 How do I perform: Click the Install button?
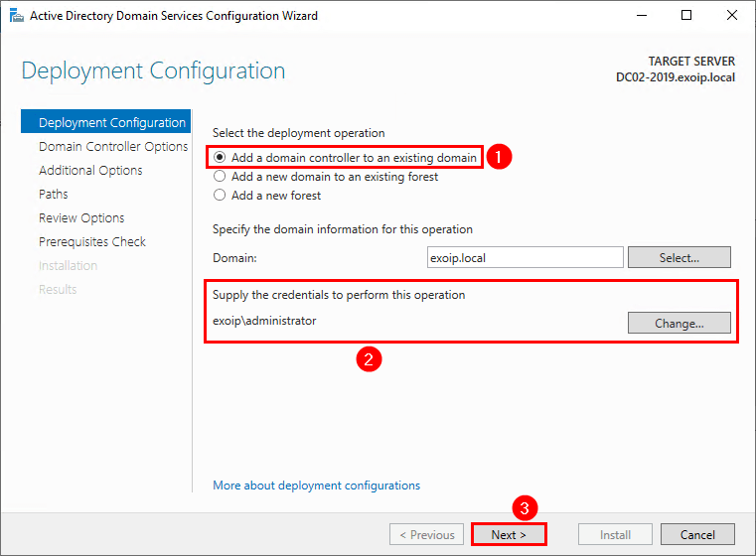point(615,534)
